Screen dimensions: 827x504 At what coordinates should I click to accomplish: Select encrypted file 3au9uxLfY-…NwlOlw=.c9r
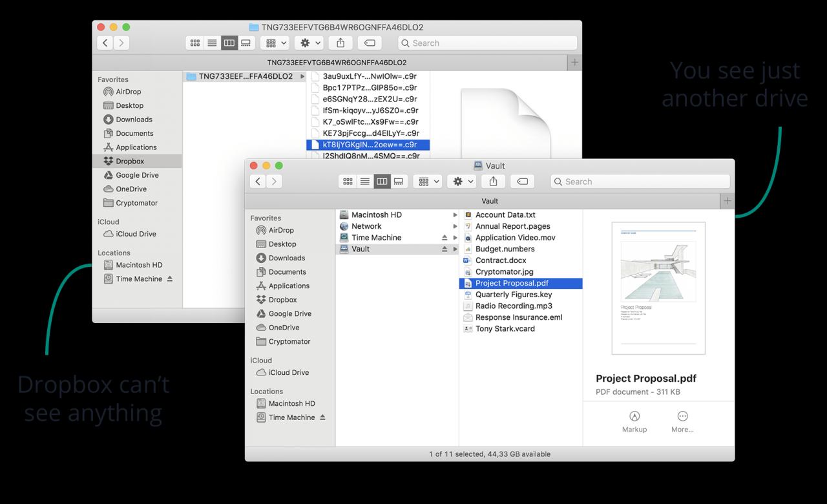[368, 76]
